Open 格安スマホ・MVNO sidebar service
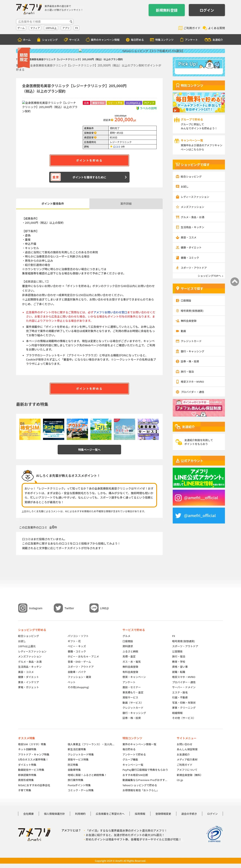This screenshot has width=241, height=868. [199, 382]
